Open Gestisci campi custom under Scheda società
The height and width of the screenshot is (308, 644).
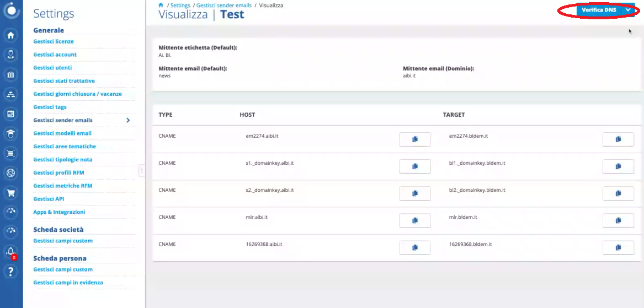coord(63,241)
